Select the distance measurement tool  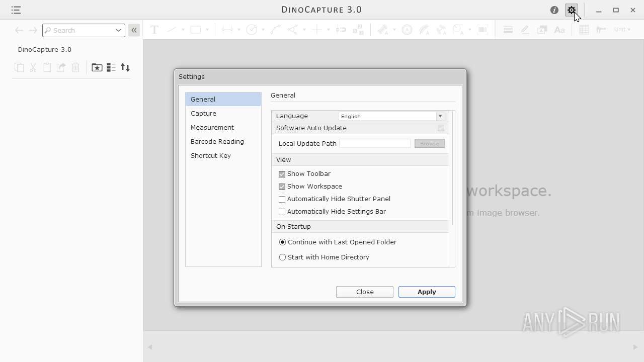[x=227, y=30]
